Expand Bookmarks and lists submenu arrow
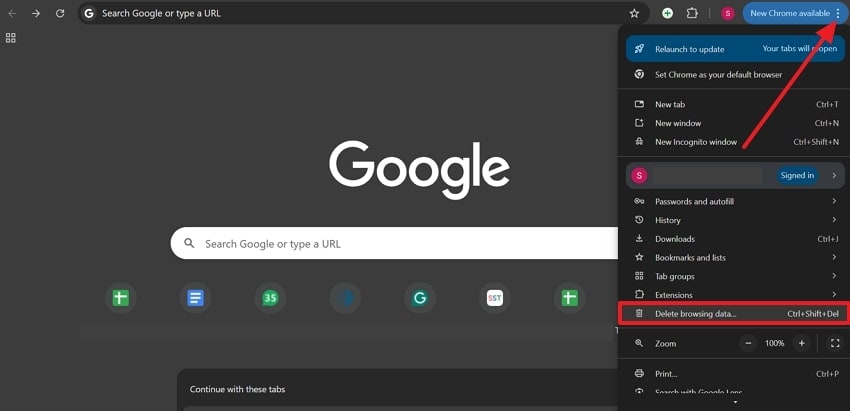The width and height of the screenshot is (850, 411). [834, 257]
